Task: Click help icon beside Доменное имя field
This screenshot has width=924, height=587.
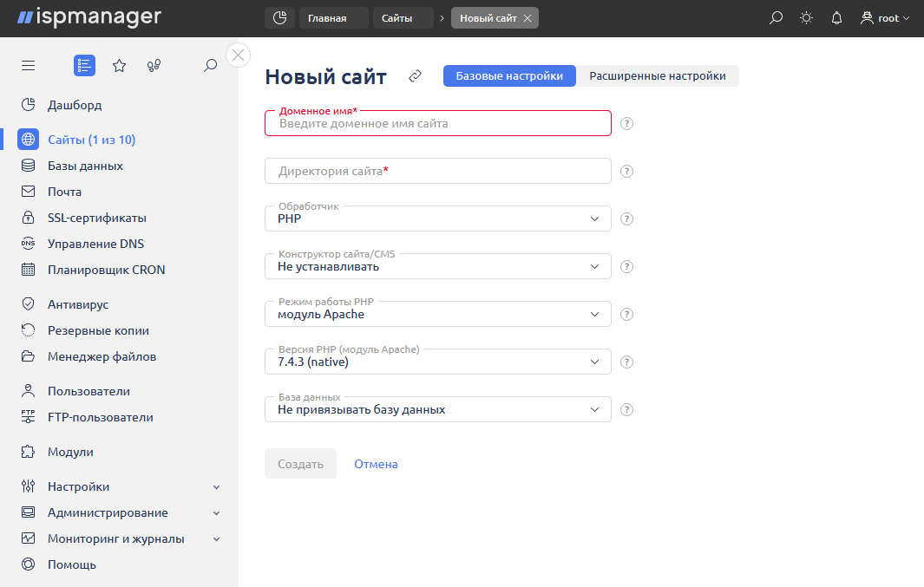Action: pyautogui.click(x=627, y=124)
